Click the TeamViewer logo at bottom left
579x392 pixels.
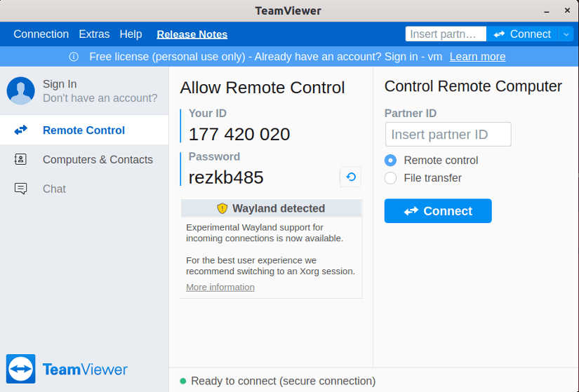click(67, 369)
